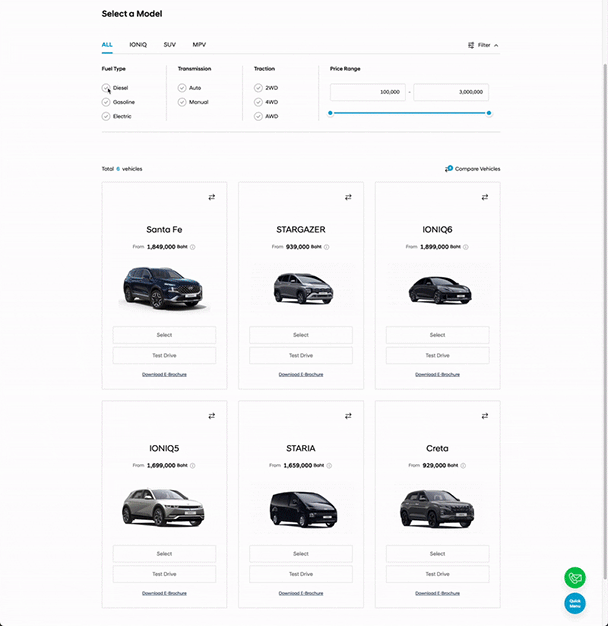608x626 pixels.
Task: Collapse the Filter panel
Action: (484, 45)
